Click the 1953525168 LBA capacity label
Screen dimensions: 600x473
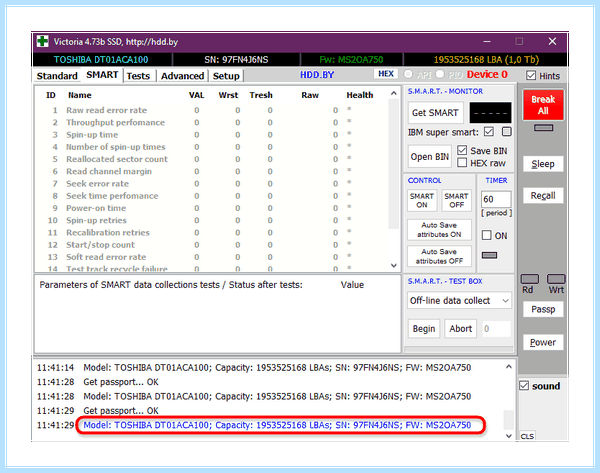[x=486, y=60]
